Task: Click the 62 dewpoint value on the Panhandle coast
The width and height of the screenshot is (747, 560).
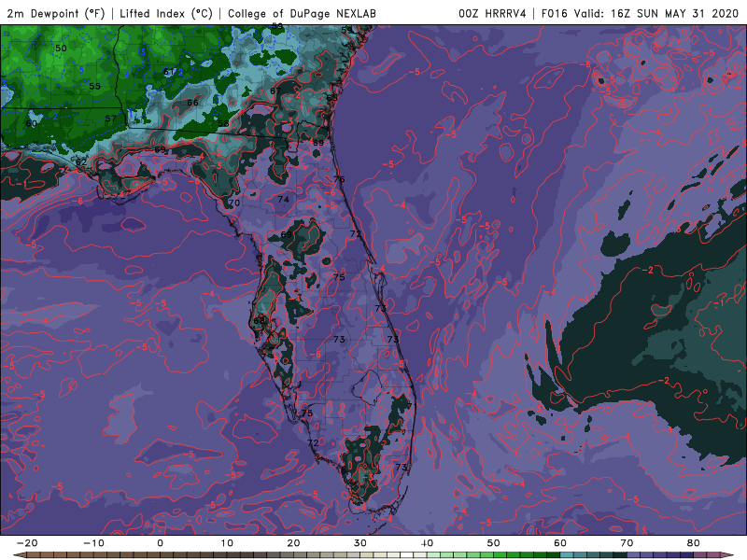Action: click(81, 161)
